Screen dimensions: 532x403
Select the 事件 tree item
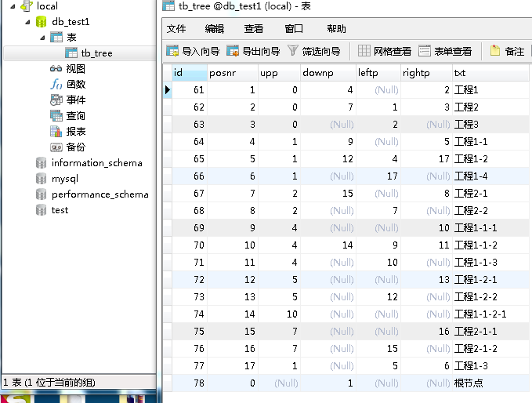[68, 100]
